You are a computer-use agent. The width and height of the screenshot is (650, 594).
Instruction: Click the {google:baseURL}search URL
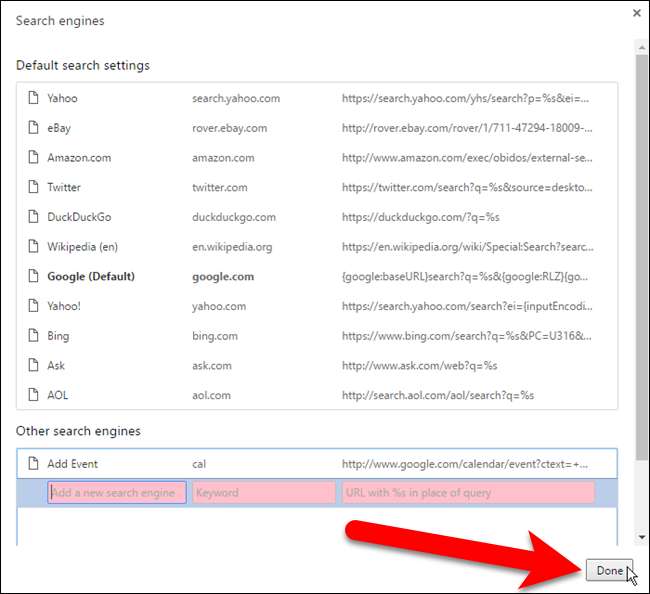click(465, 276)
